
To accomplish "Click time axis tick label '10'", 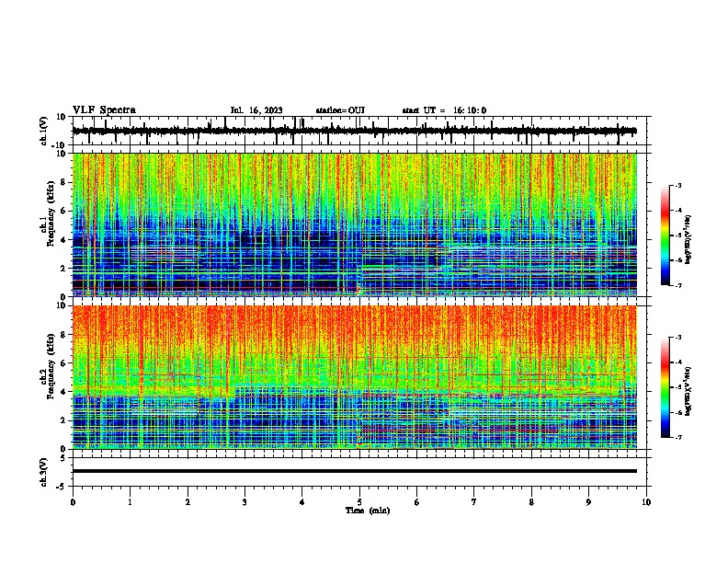I will [646, 502].
